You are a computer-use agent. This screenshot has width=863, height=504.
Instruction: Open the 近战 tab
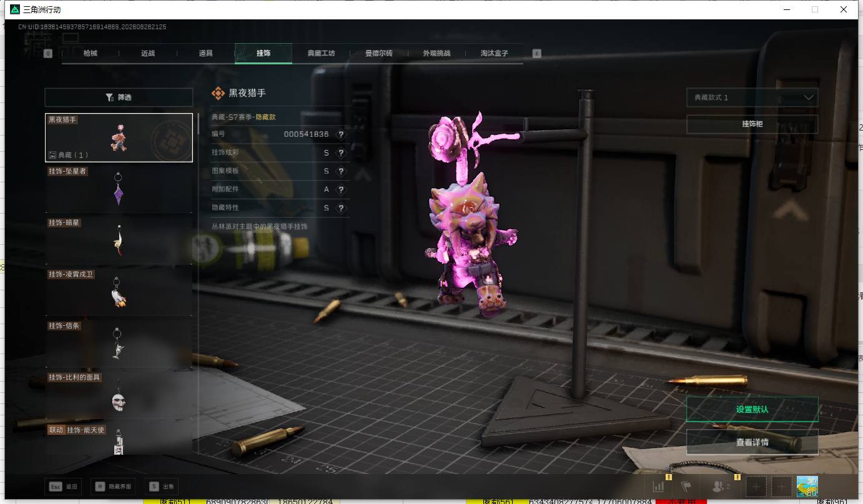(x=148, y=54)
